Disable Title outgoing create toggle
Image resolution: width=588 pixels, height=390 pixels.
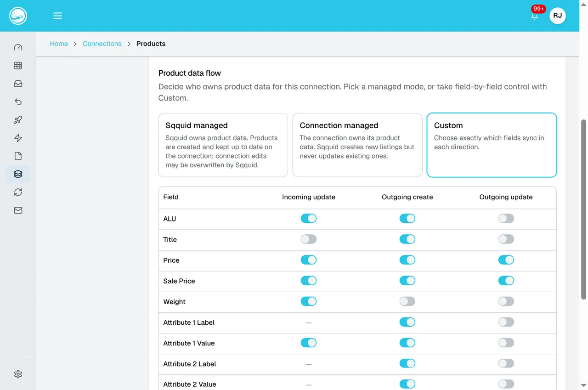(407, 239)
